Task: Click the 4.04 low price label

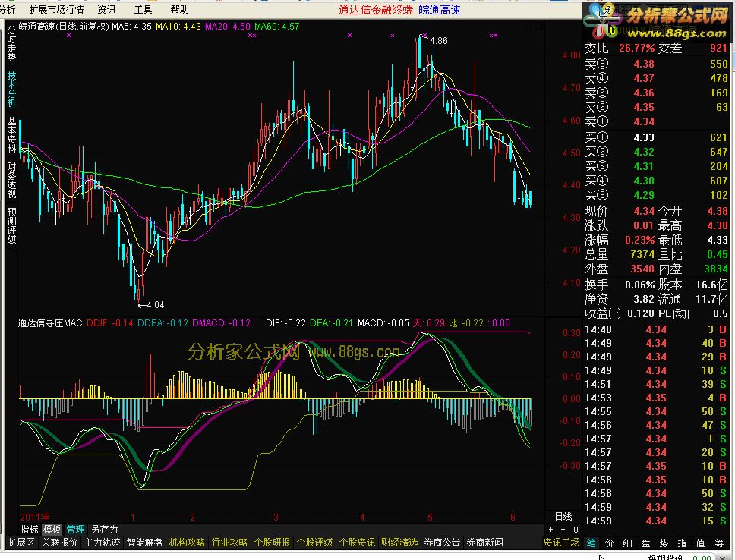Action: coord(155,304)
